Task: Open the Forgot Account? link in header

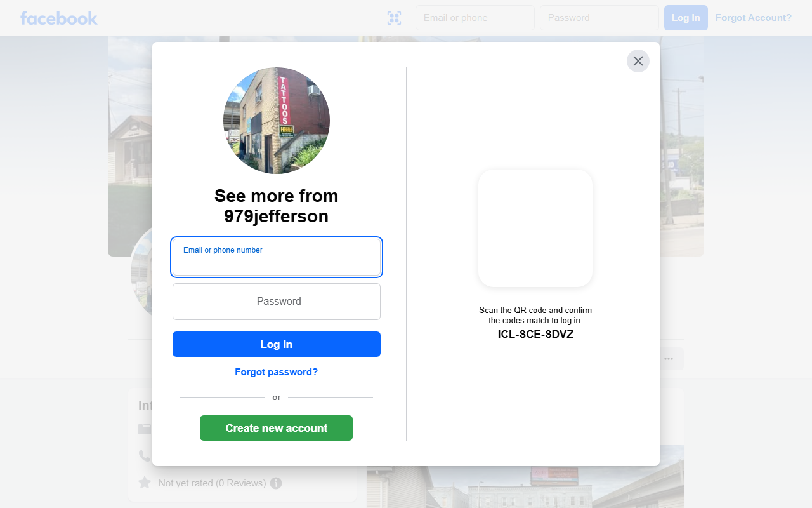Action: [x=754, y=18]
